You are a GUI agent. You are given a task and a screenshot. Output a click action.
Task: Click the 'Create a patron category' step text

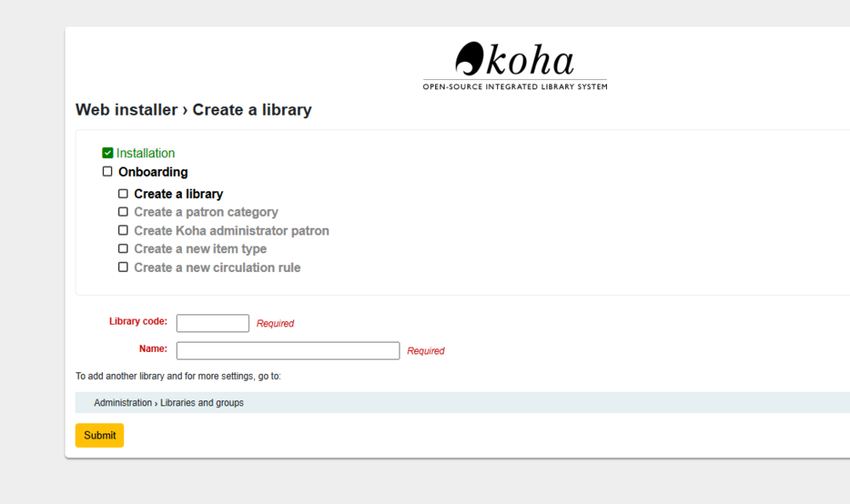pos(206,212)
